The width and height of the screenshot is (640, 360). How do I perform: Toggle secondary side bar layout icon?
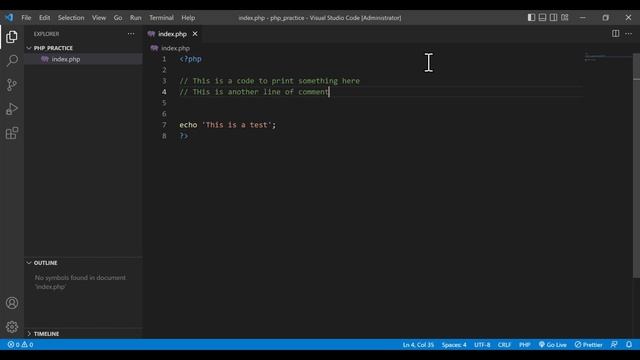[x=553, y=18]
